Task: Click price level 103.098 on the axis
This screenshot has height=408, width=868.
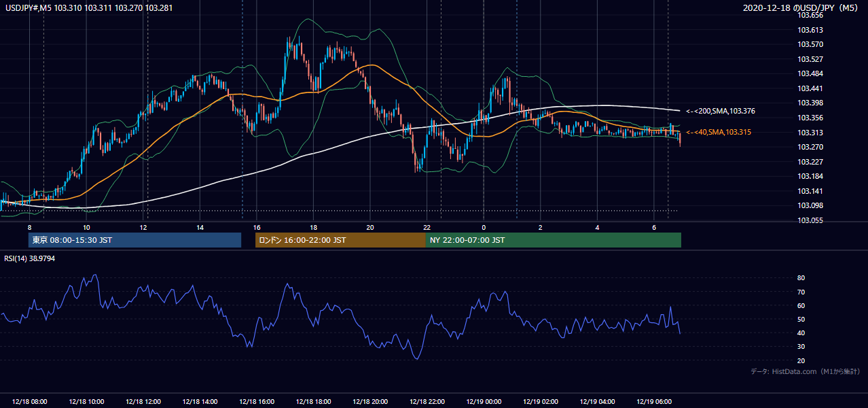Action: click(811, 205)
